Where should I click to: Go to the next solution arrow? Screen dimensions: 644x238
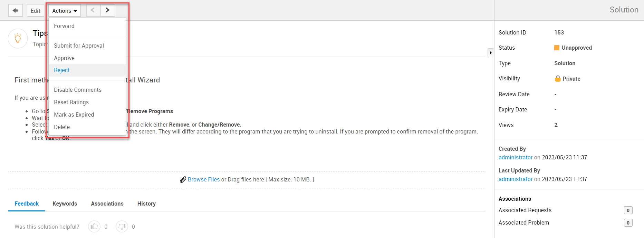click(108, 10)
